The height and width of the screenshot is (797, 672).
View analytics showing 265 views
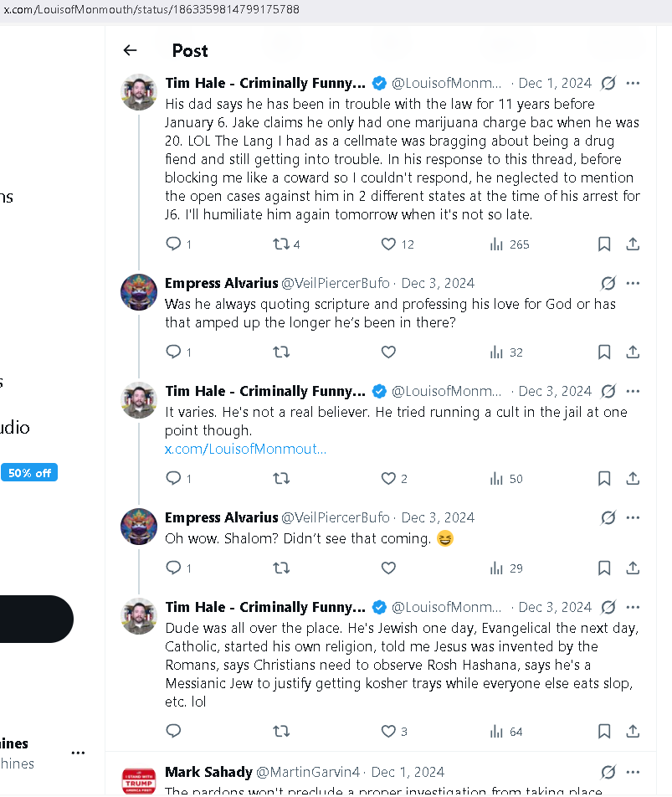click(496, 244)
